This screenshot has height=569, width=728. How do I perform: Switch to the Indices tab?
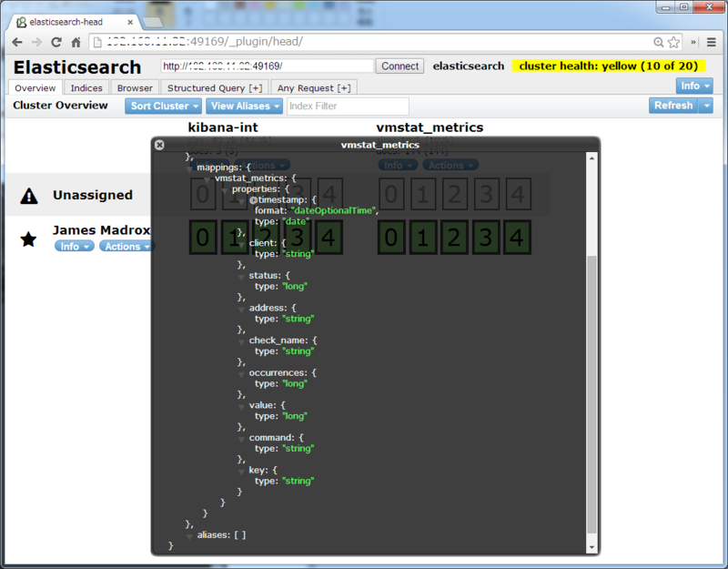pyautogui.click(x=86, y=87)
